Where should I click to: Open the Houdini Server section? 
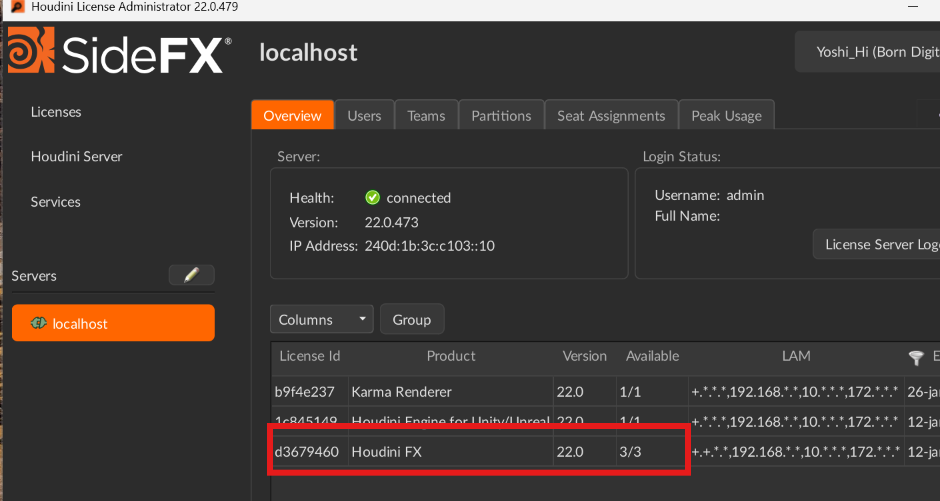coord(76,156)
